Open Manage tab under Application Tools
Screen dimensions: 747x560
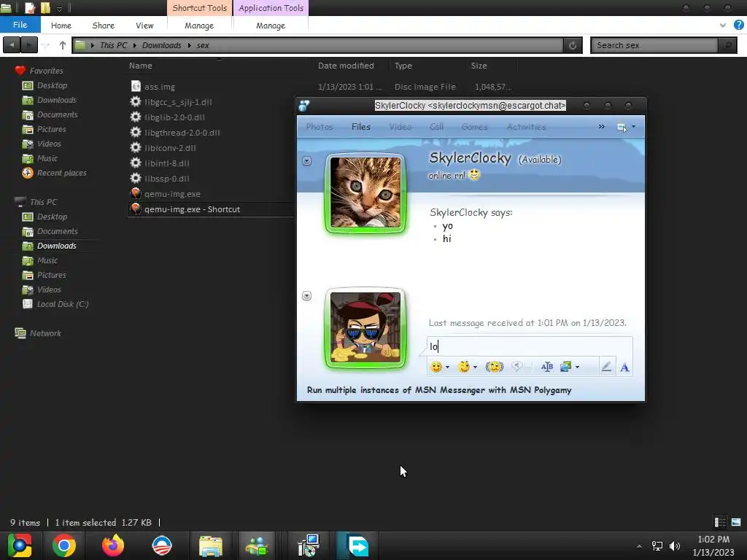[x=271, y=26]
